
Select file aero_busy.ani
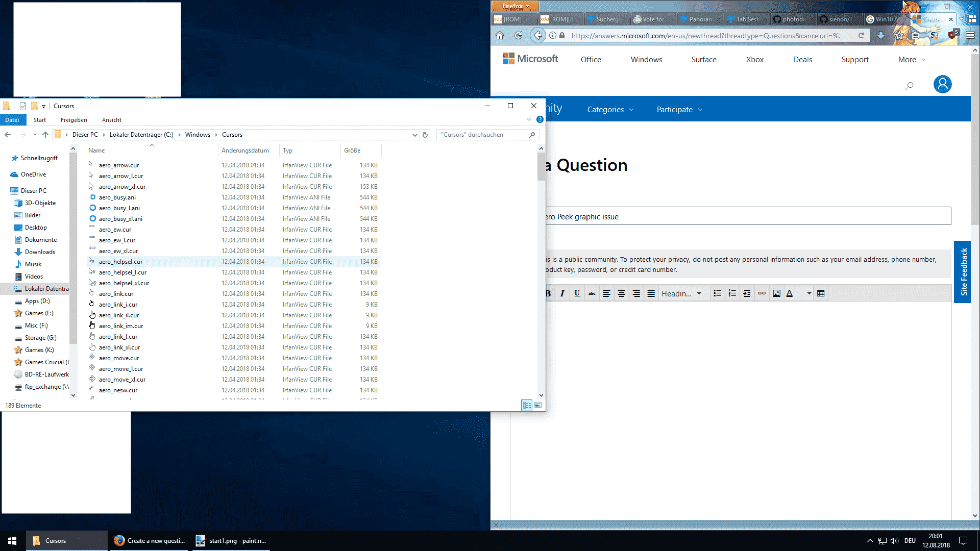tap(233, 197)
